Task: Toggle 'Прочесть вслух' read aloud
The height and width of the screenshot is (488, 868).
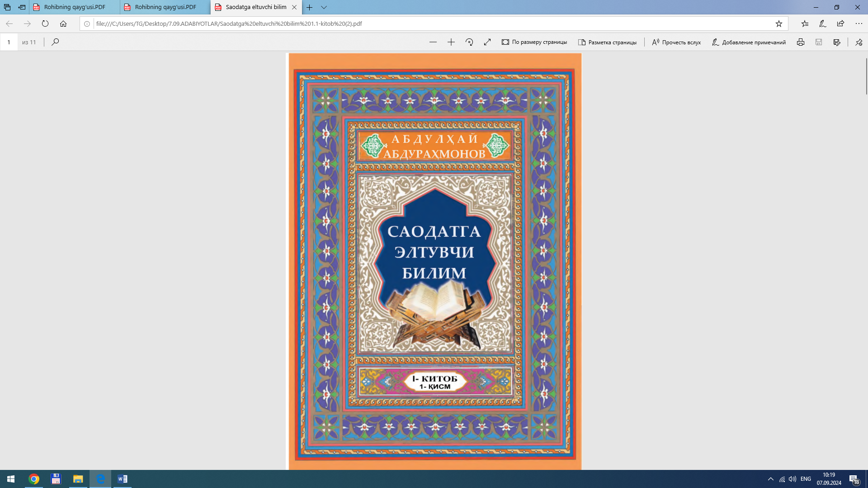Action: 676,42
